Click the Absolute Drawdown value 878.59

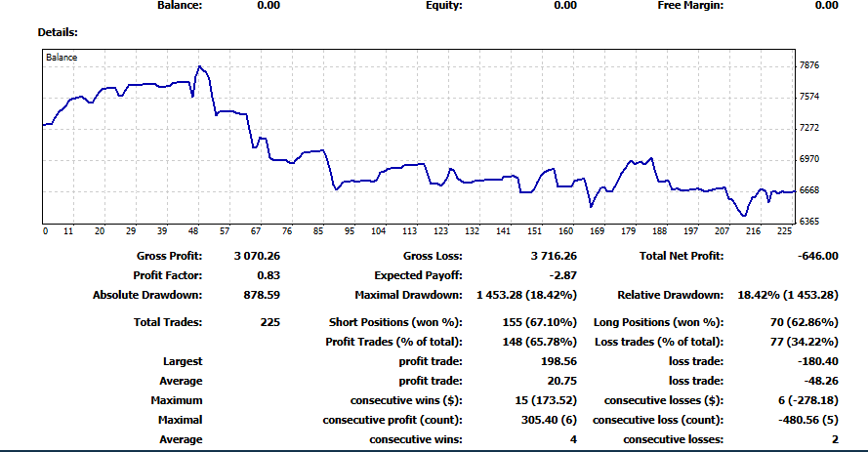coord(262,295)
